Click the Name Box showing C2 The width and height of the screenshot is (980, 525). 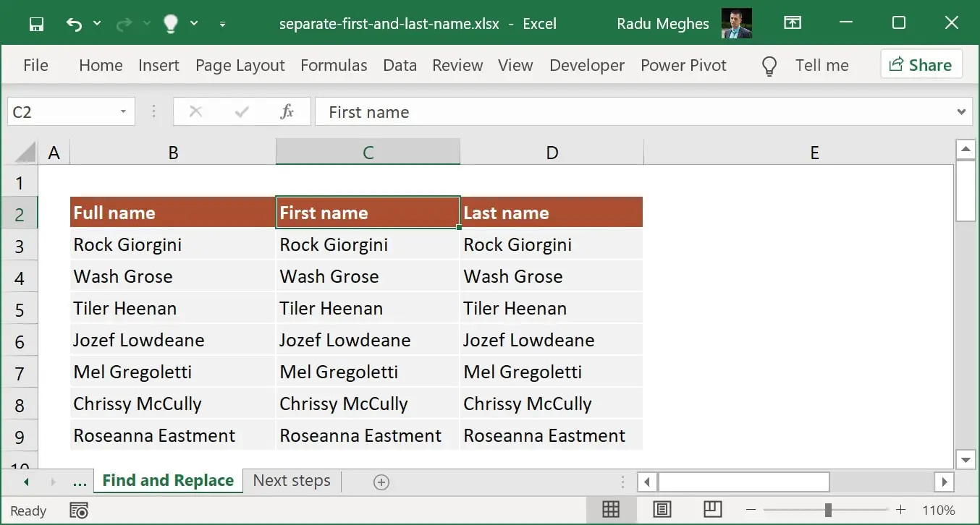(x=65, y=111)
